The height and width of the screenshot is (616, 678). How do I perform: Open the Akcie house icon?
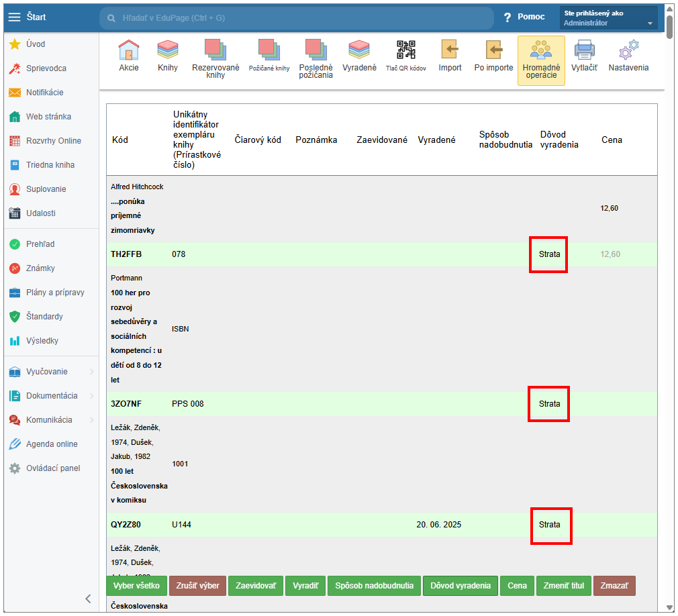128,51
